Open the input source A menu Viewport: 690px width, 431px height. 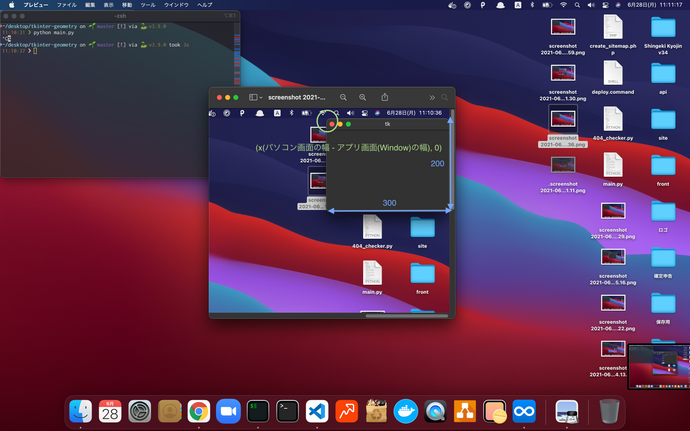click(518, 5)
